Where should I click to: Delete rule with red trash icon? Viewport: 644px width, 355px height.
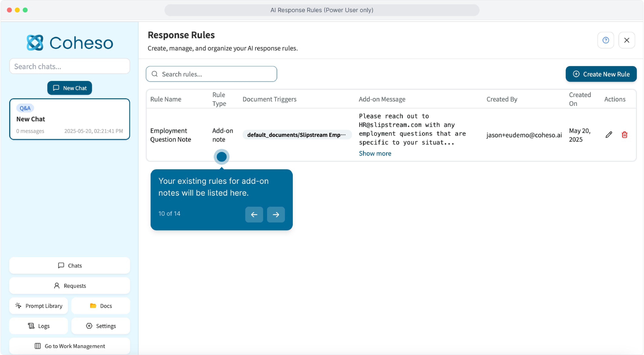tap(624, 135)
